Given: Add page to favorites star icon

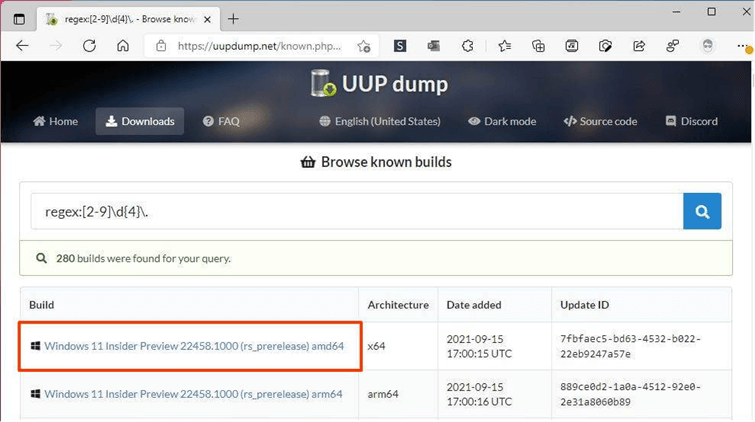Looking at the screenshot, I should point(364,46).
